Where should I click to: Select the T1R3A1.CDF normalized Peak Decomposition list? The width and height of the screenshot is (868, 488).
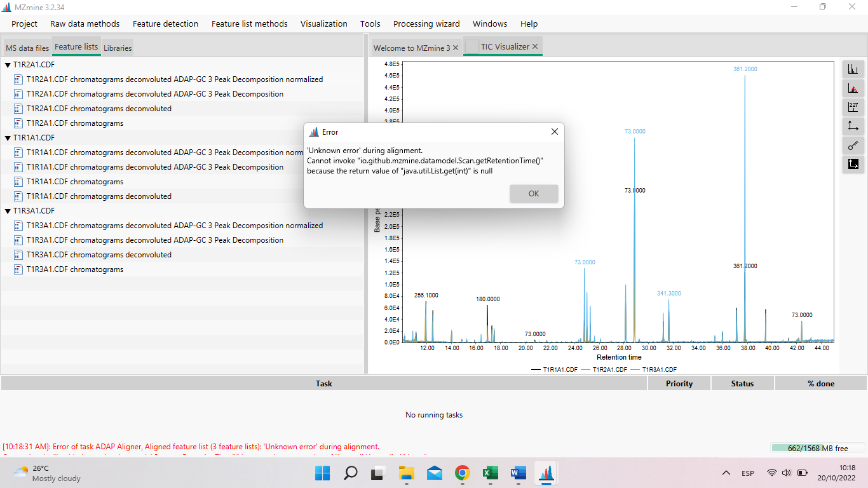(x=174, y=225)
